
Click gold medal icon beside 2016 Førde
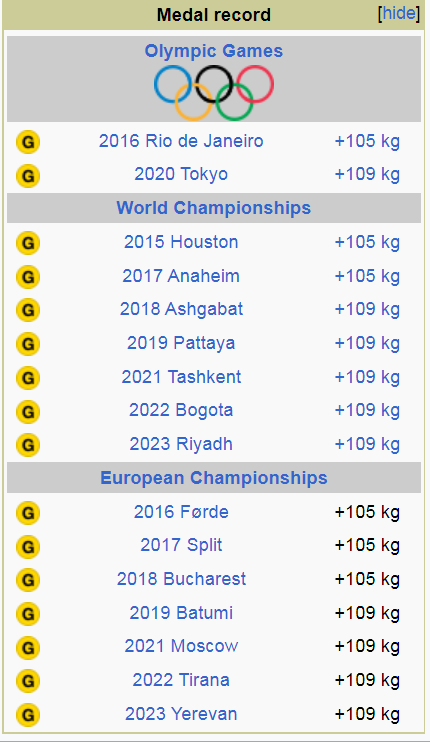(28, 513)
